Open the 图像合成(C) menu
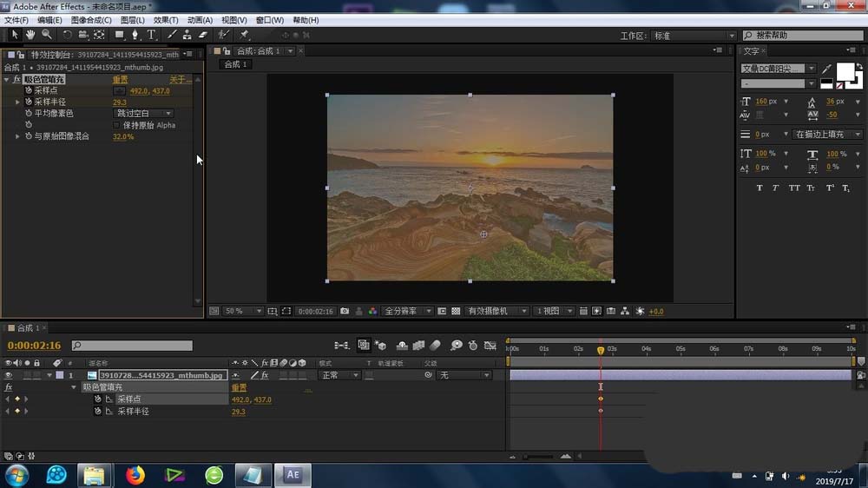 (90, 20)
